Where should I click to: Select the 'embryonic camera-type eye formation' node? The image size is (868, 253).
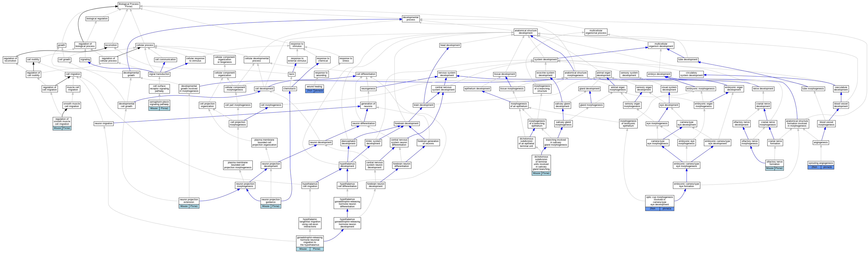(686, 185)
